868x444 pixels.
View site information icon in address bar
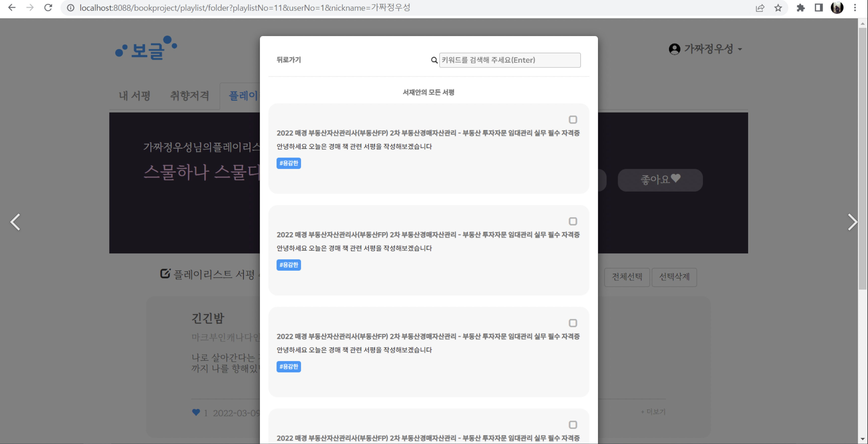tap(70, 8)
